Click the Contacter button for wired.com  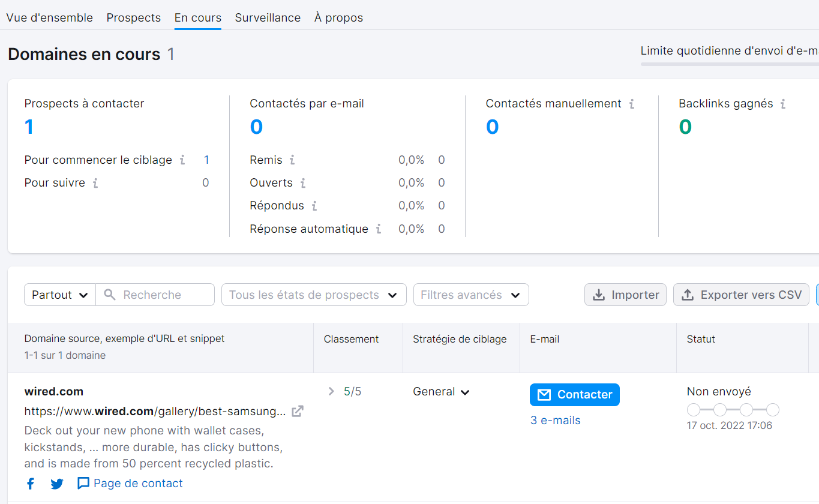coord(574,394)
